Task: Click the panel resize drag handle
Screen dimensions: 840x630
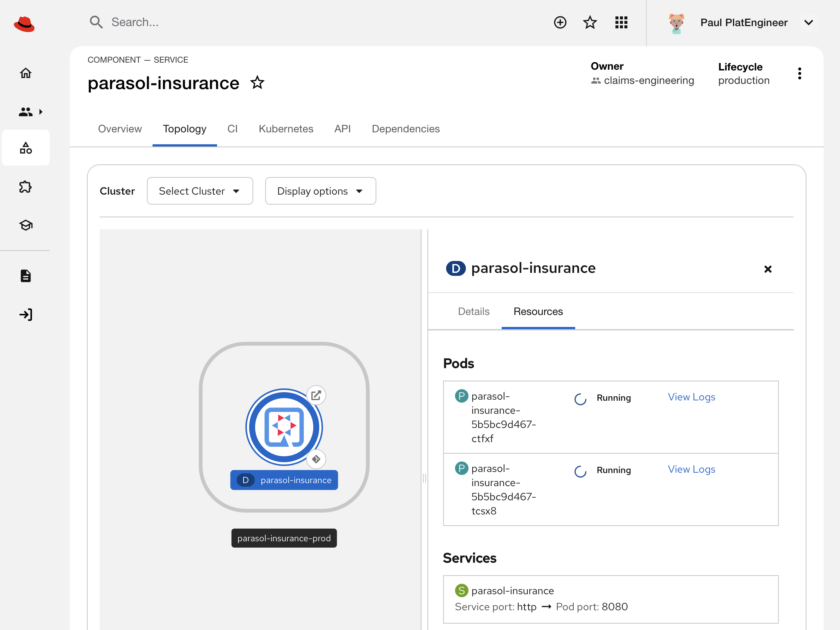Action: pyautogui.click(x=424, y=478)
